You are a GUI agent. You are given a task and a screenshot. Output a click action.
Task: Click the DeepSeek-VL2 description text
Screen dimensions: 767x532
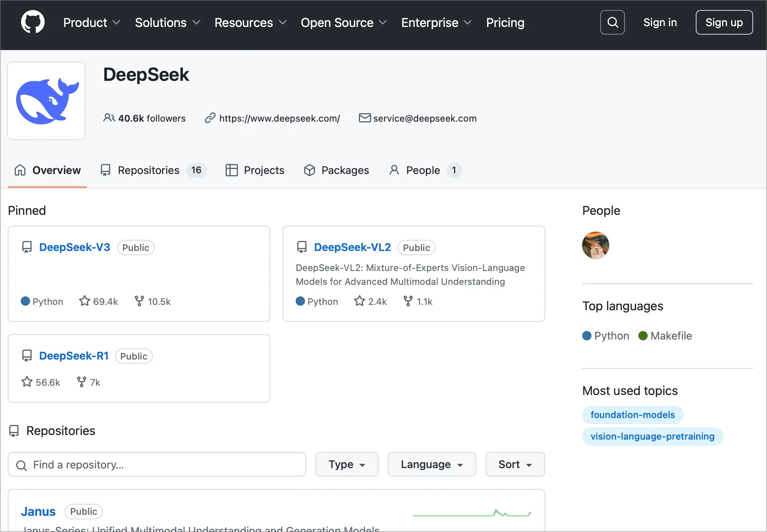point(410,274)
